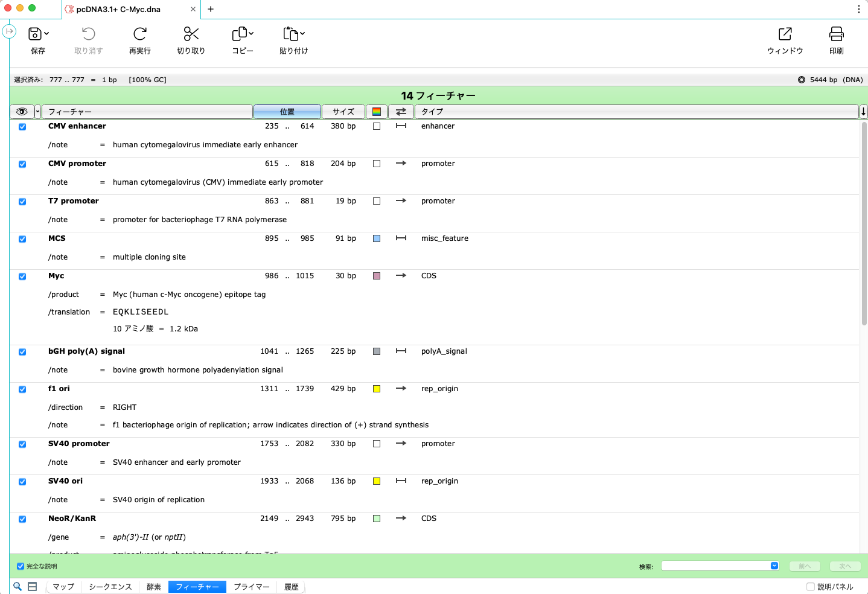
Task: Click the Print (印刷) icon
Action: (x=836, y=34)
